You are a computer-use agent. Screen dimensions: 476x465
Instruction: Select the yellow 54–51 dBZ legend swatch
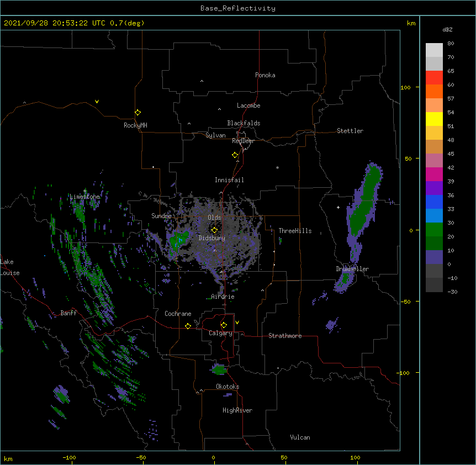click(x=434, y=119)
